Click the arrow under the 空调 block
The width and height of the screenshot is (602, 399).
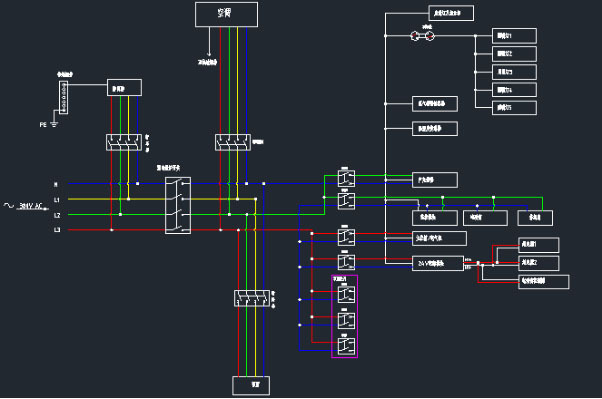click(x=209, y=41)
